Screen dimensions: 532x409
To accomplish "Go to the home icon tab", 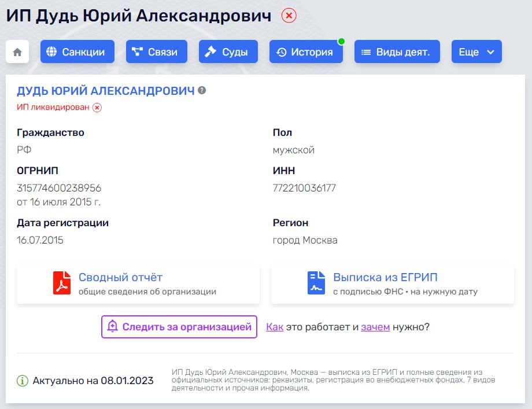I will [17, 51].
